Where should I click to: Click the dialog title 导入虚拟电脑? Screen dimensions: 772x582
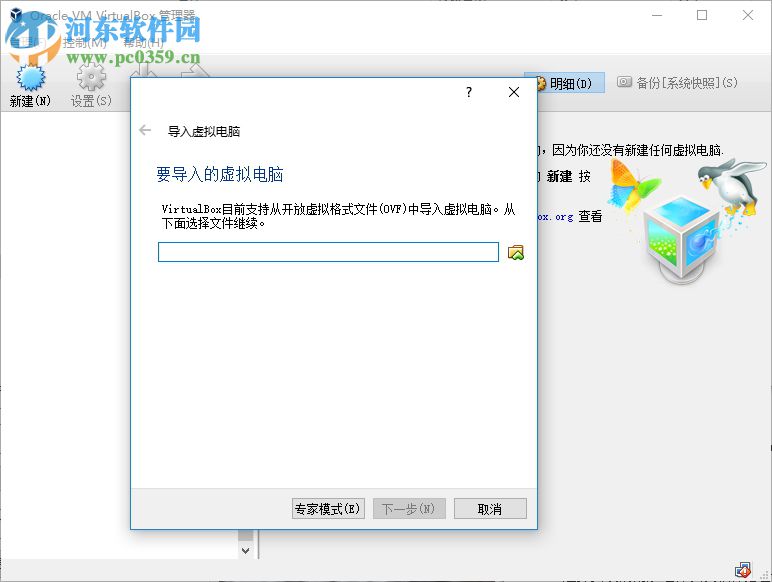(x=204, y=131)
